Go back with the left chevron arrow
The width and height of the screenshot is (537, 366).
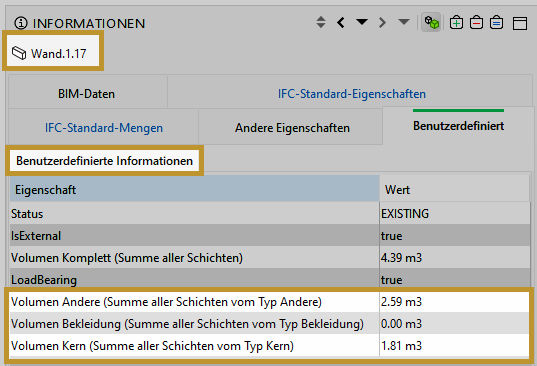click(x=341, y=23)
